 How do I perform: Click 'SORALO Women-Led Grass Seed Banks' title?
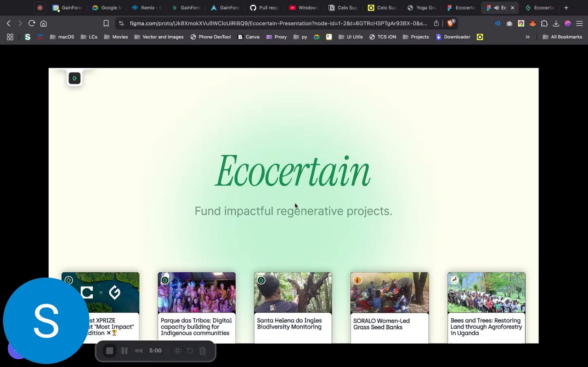click(x=381, y=324)
